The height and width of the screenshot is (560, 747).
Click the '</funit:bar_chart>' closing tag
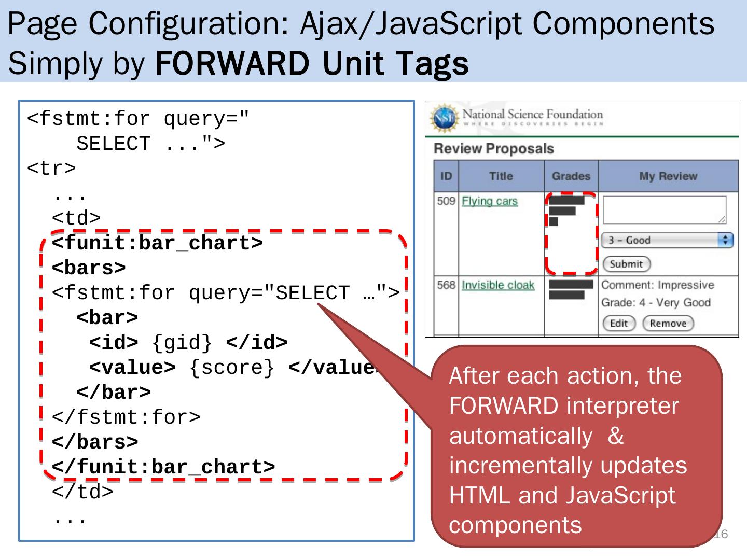pos(163,467)
